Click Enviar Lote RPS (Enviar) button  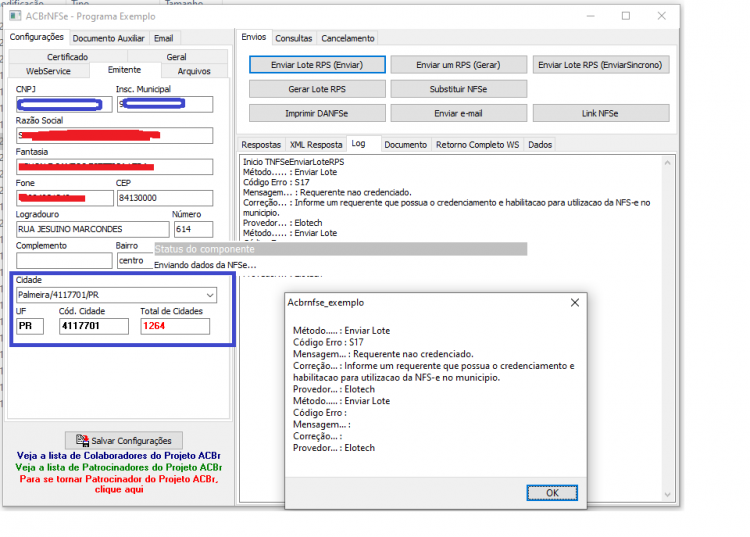317,65
